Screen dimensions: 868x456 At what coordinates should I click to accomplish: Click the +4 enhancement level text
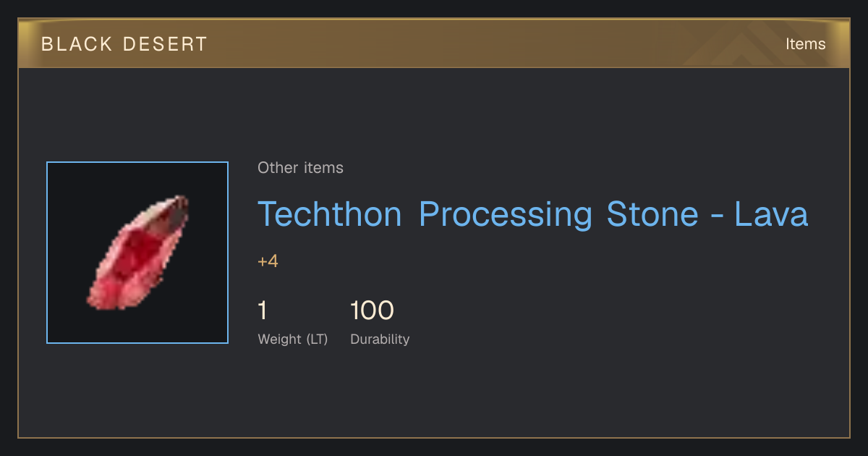(x=268, y=261)
